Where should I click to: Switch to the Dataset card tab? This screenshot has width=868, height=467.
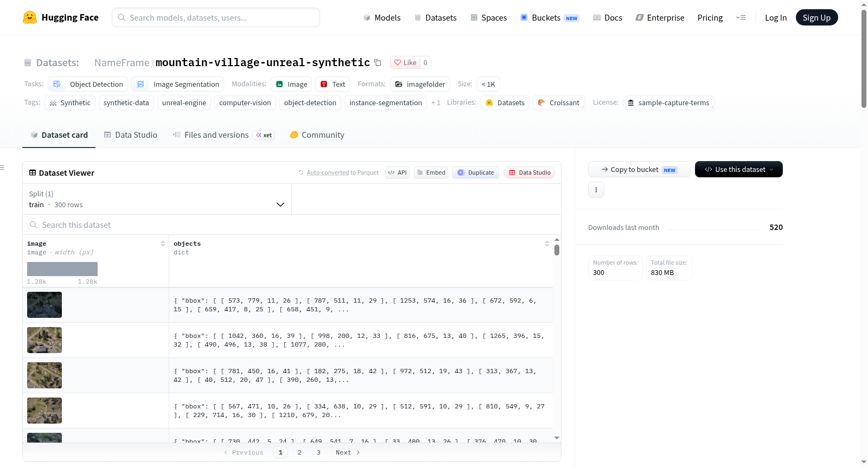tap(59, 135)
